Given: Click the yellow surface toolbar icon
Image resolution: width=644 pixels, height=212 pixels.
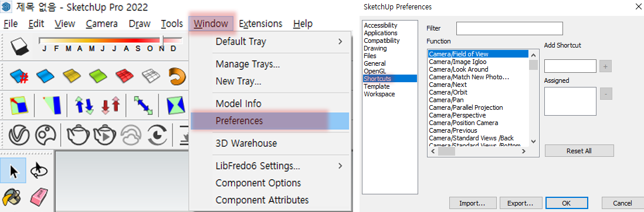Looking at the screenshot, I should (72, 76).
